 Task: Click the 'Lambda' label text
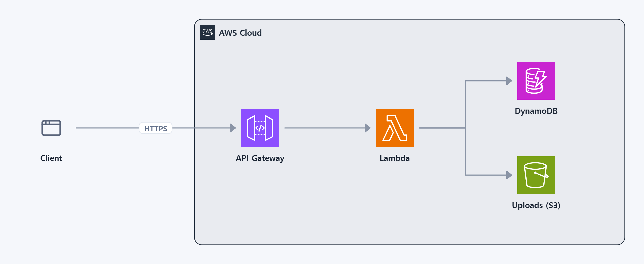point(395,158)
